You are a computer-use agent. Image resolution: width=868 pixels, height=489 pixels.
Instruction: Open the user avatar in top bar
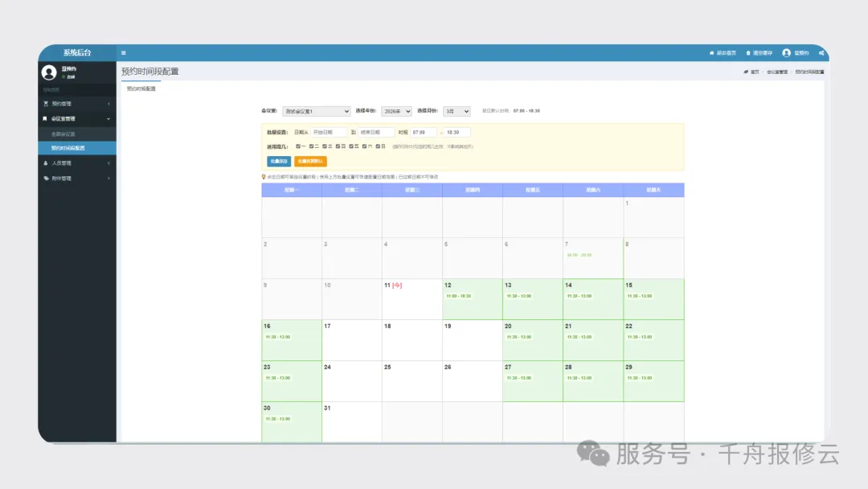[786, 53]
